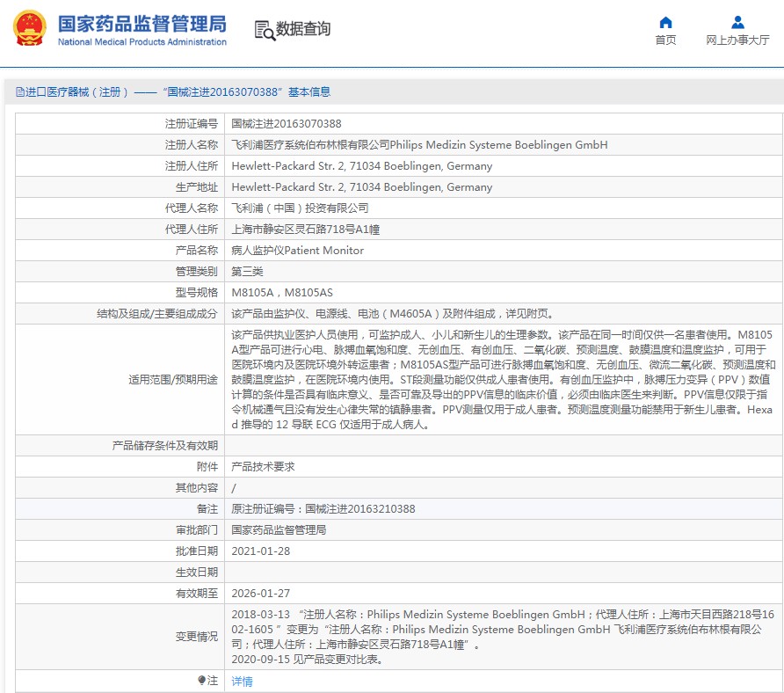Click the 产品储存条件及有效期 row label
The width and height of the screenshot is (784, 693).
tap(164, 445)
